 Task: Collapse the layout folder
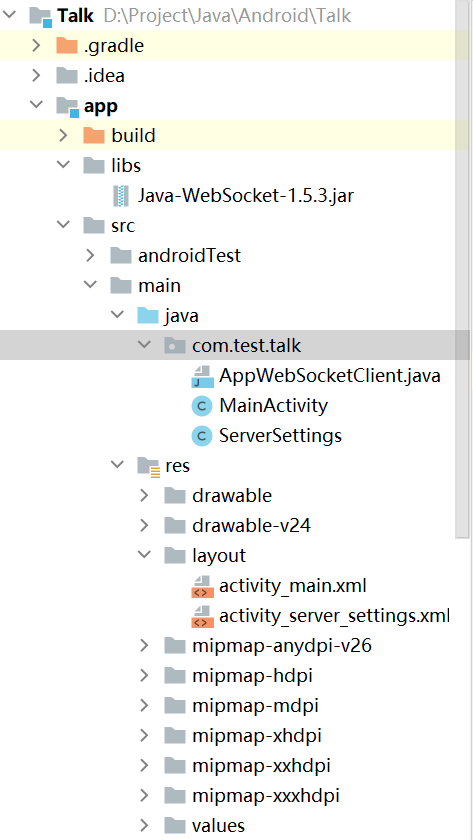point(144,556)
